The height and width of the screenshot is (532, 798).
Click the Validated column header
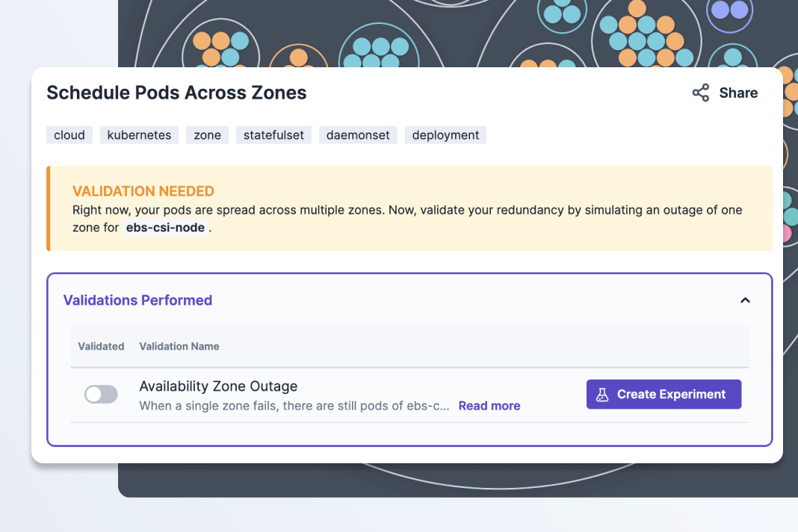pyautogui.click(x=101, y=346)
